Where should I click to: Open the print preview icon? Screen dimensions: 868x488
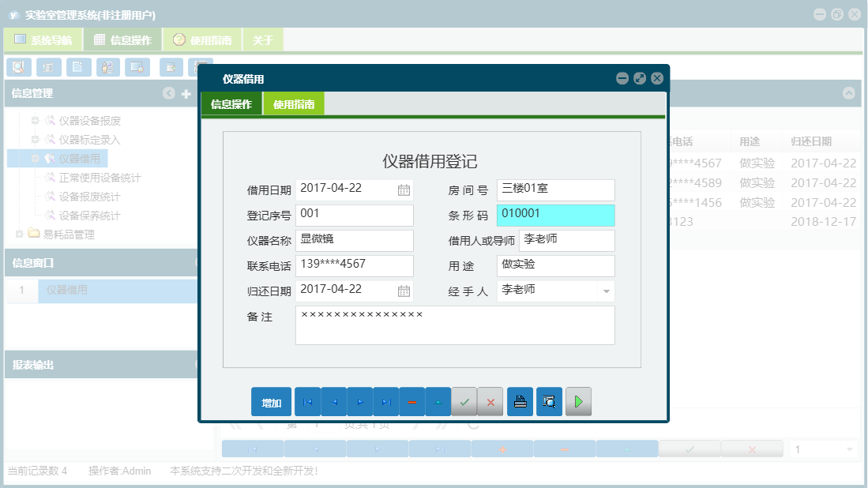point(549,401)
